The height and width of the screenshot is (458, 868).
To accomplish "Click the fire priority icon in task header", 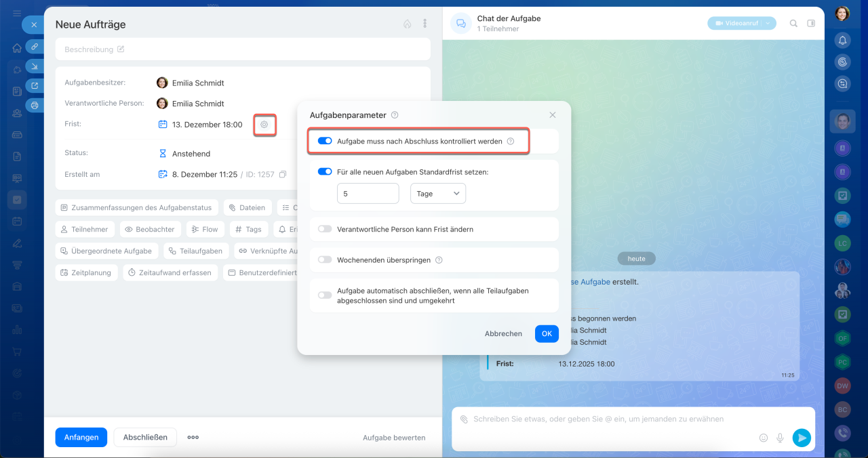I will point(407,24).
